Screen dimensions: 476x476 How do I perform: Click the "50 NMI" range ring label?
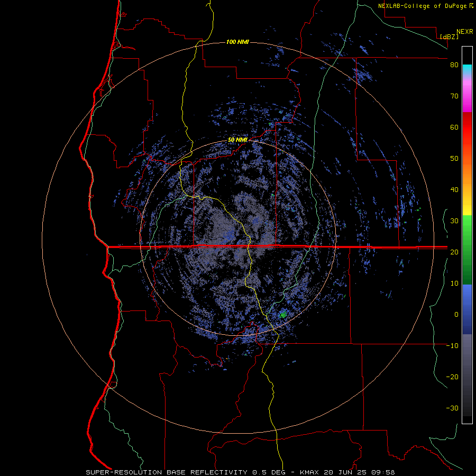click(237, 140)
